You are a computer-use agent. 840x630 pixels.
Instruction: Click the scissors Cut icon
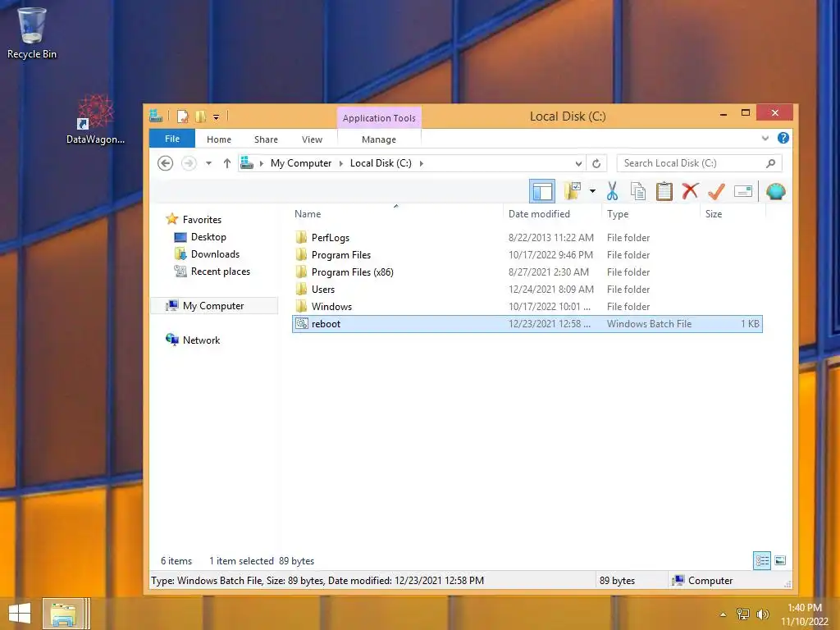[612, 191]
